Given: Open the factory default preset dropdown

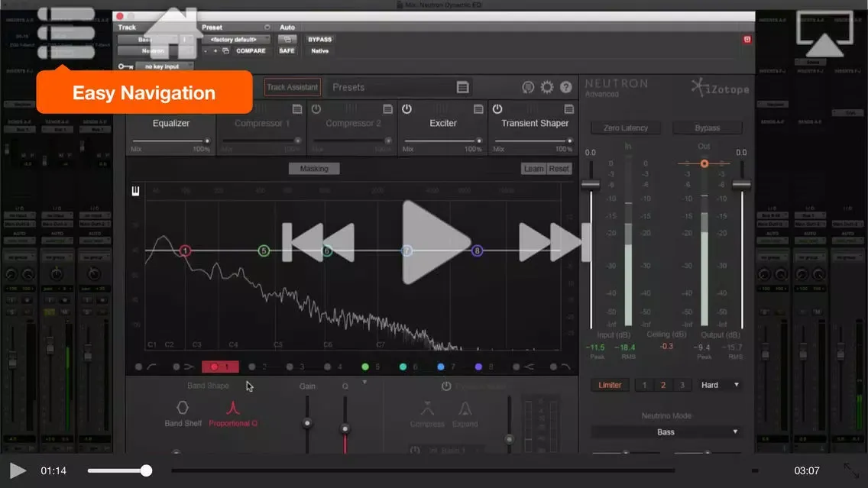Looking at the screenshot, I should click(235, 39).
